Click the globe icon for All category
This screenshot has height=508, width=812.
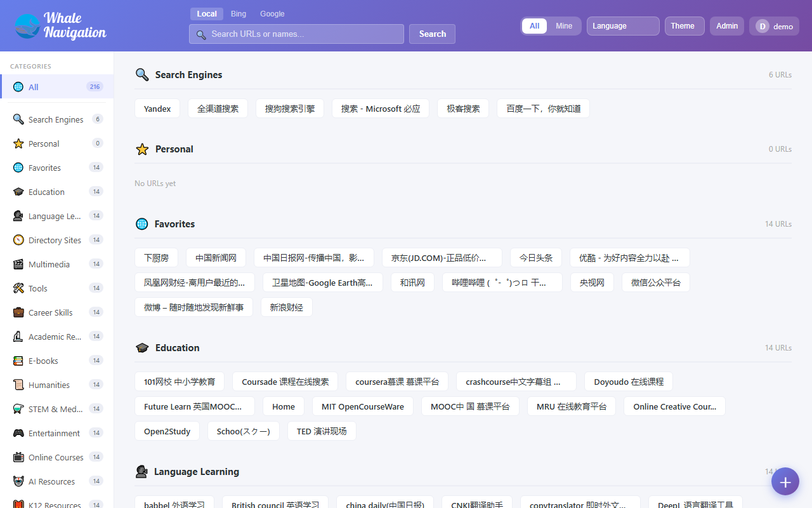tap(18, 87)
